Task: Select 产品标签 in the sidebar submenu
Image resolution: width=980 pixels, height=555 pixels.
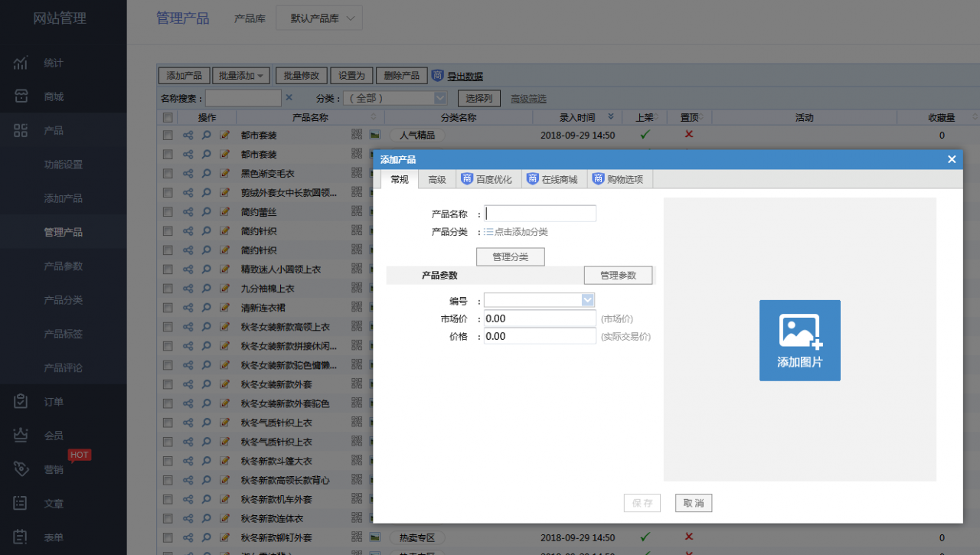Action: pyautogui.click(x=64, y=334)
